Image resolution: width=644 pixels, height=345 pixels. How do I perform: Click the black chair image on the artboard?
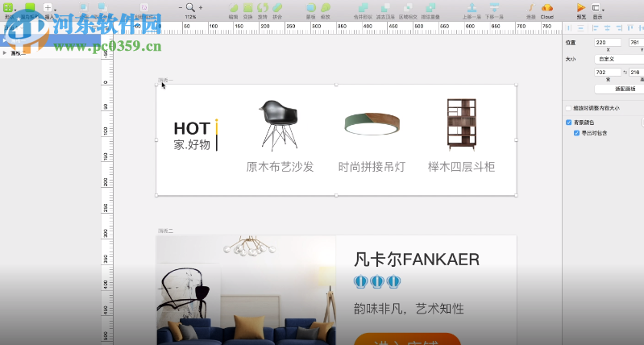click(279, 124)
